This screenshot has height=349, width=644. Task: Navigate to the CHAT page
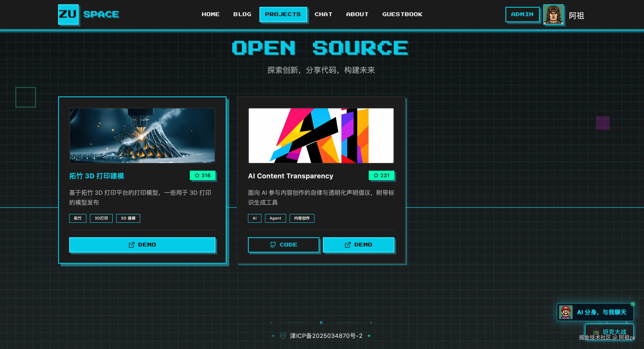click(323, 14)
